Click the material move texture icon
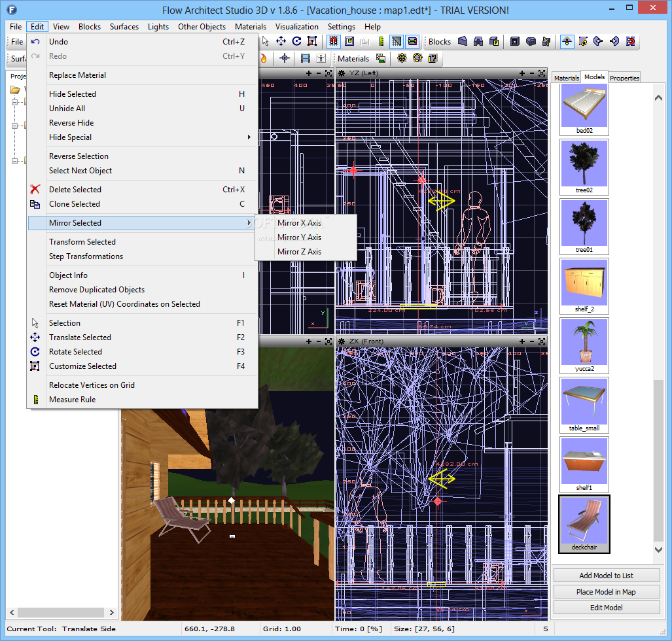This screenshot has height=641, width=672. pos(402,58)
